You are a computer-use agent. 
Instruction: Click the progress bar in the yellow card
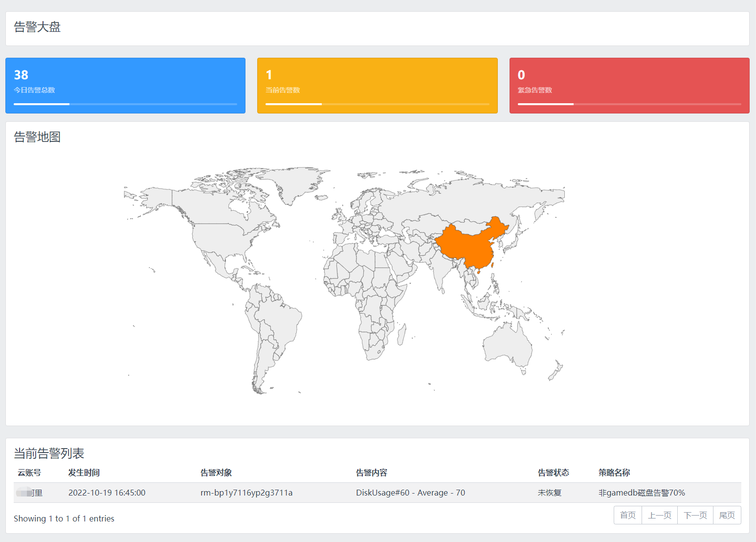[377, 104]
